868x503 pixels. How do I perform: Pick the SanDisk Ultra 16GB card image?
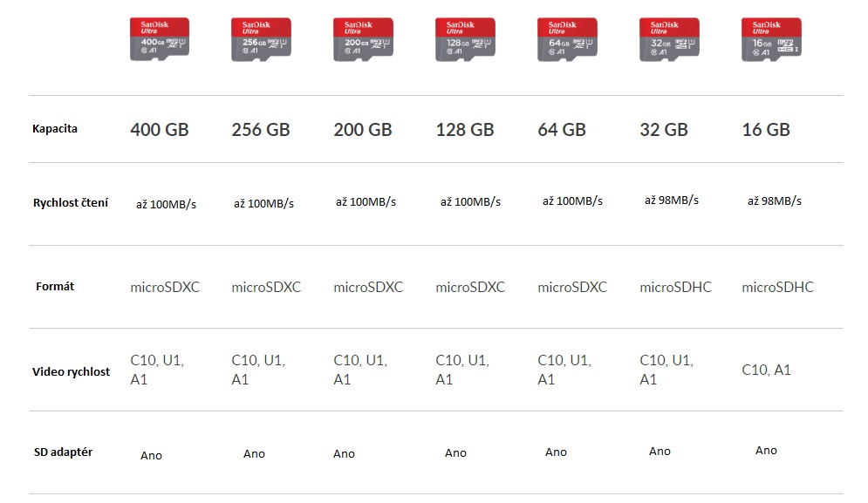point(771,39)
